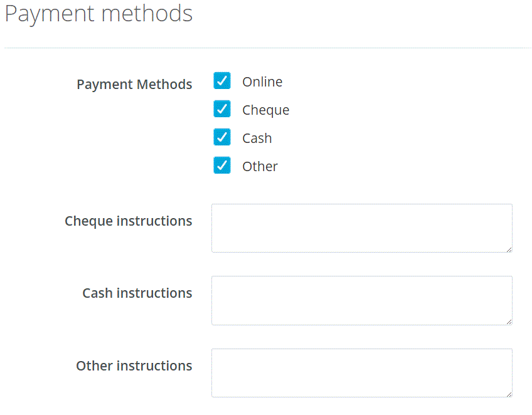Viewport: 532px width, 415px height.
Task: Focus the Cheque instructions text area
Action: tap(361, 228)
